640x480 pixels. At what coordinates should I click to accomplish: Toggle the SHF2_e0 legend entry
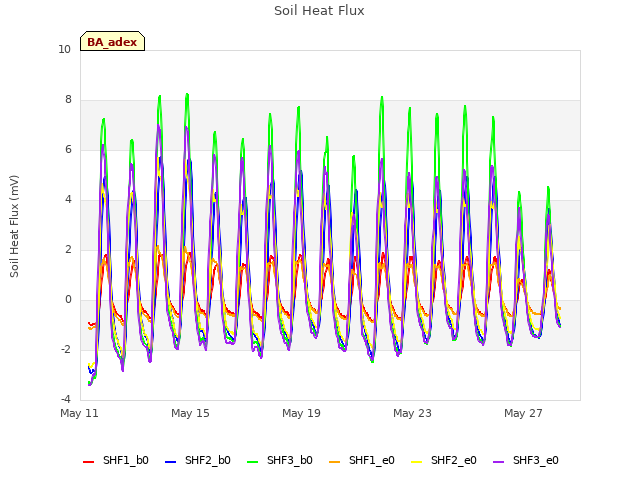click(x=444, y=460)
